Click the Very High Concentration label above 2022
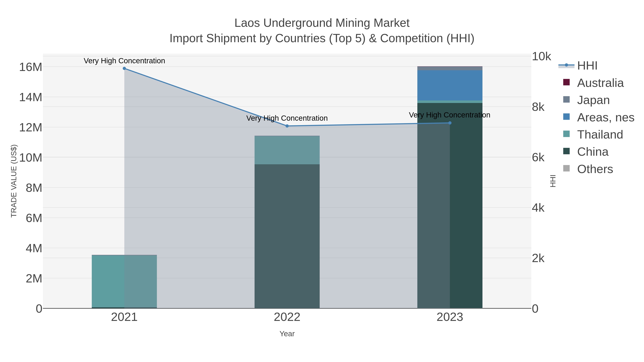The width and height of the screenshot is (644, 362). (287, 118)
